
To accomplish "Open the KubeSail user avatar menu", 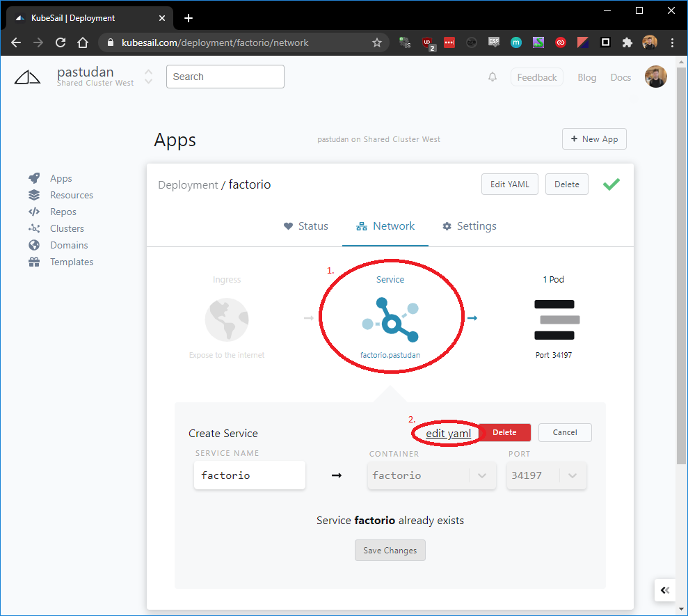I will pyautogui.click(x=655, y=77).
